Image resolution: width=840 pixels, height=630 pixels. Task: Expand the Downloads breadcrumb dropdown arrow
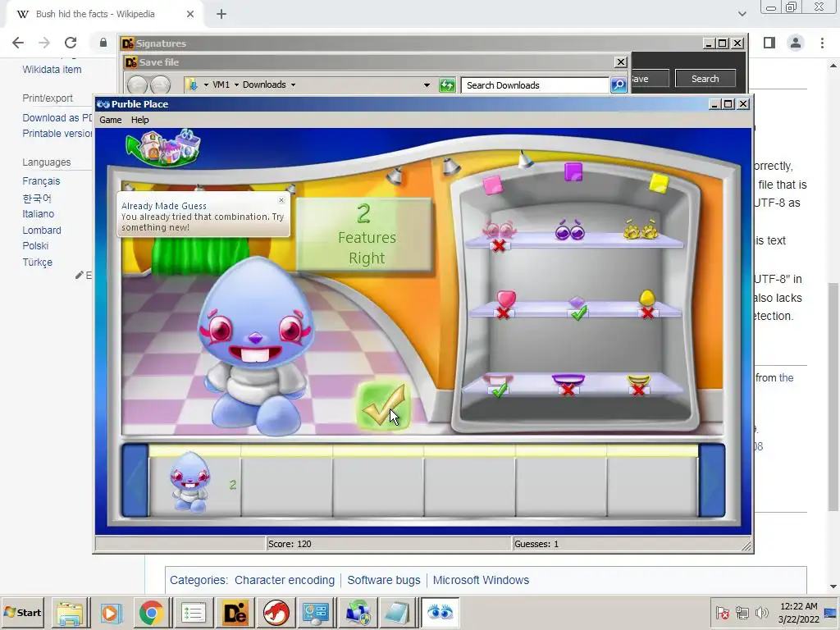tap(293, 85)
